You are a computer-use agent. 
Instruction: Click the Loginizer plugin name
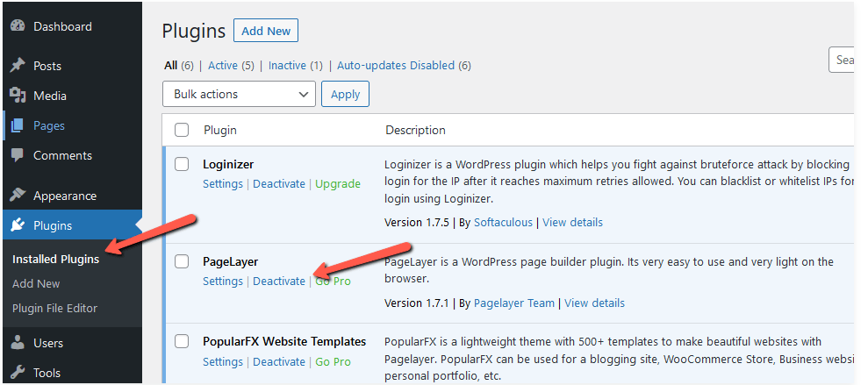click(x=228, y=164)
